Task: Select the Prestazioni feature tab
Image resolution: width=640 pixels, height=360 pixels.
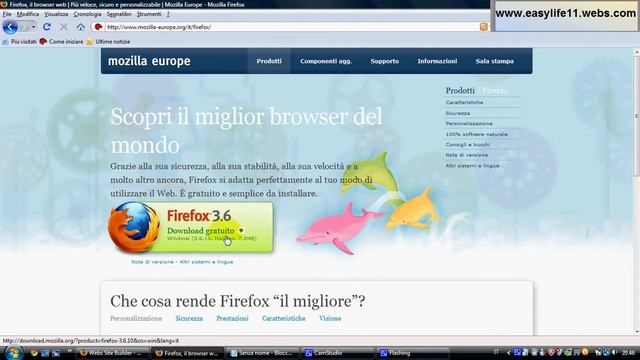Action: (x=232, y=318)
